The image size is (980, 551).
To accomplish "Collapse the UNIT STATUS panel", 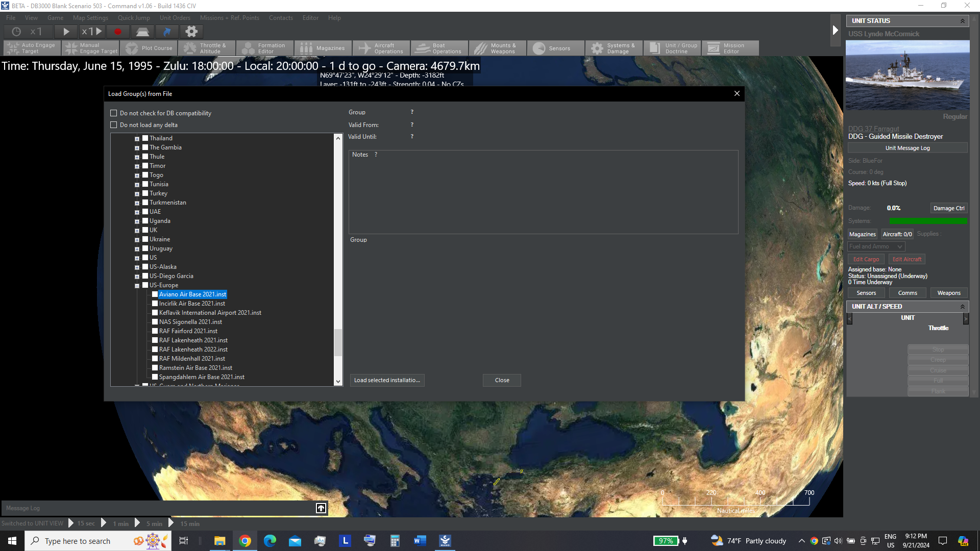I will coord(963,21).
